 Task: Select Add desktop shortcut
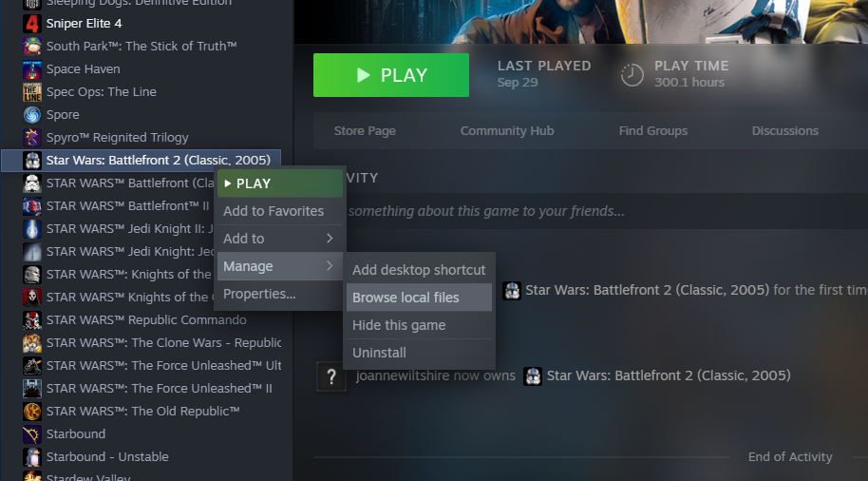coord(419,270)
